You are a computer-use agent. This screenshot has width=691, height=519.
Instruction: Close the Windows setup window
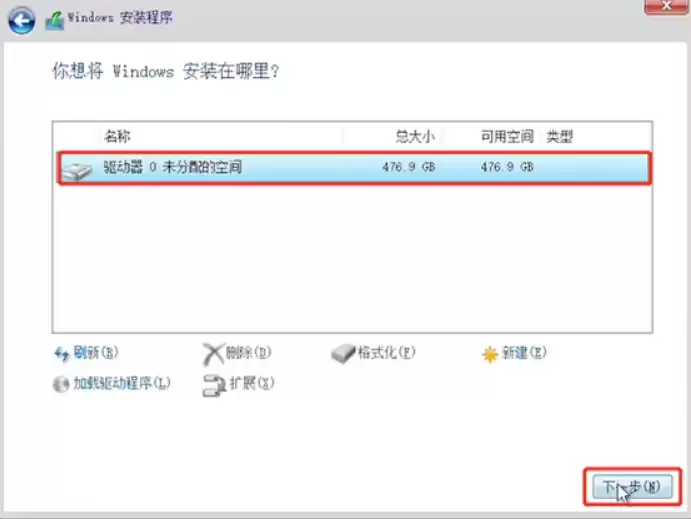click(666, 6)
